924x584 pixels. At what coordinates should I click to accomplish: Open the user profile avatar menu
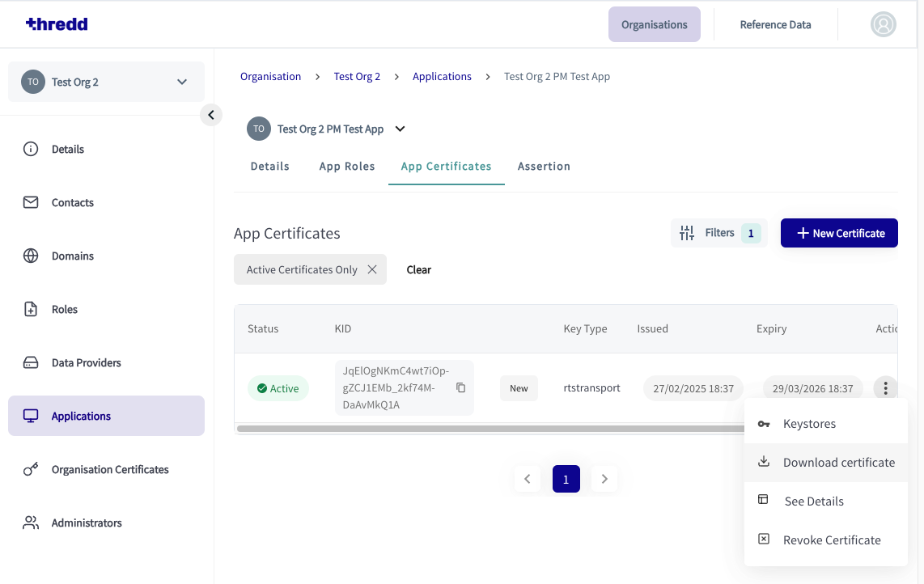[x=883, y=25]
